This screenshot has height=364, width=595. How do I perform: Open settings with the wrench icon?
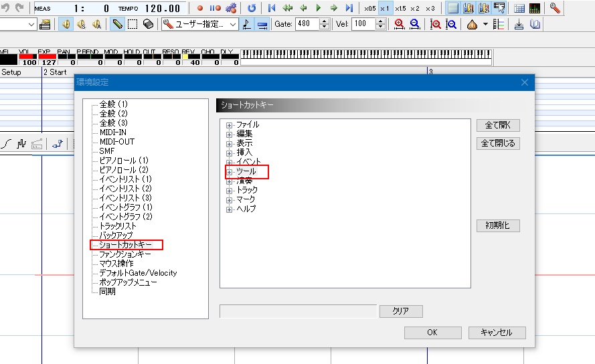click(555, 8)
